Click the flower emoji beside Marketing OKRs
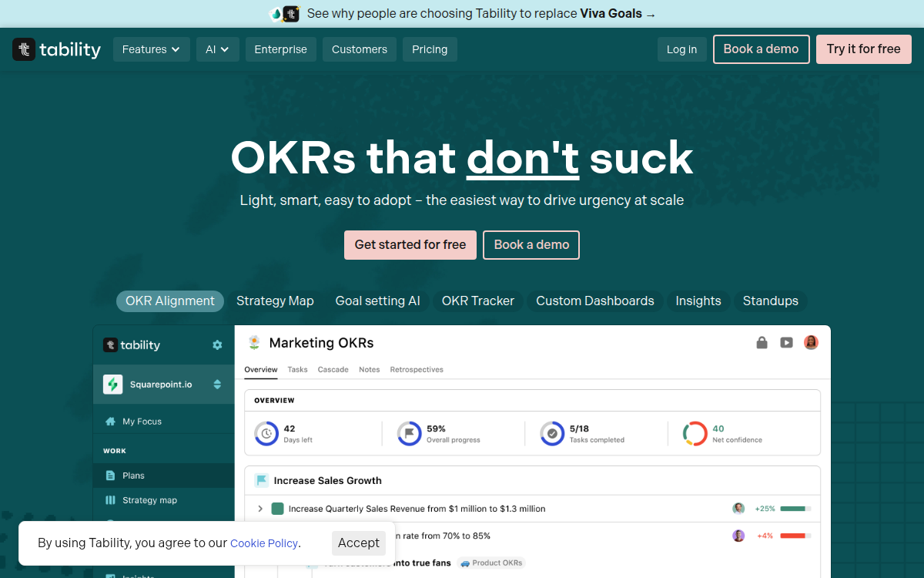Image resolution: width=924 pixels, height=578 pixels. [254, 343]
